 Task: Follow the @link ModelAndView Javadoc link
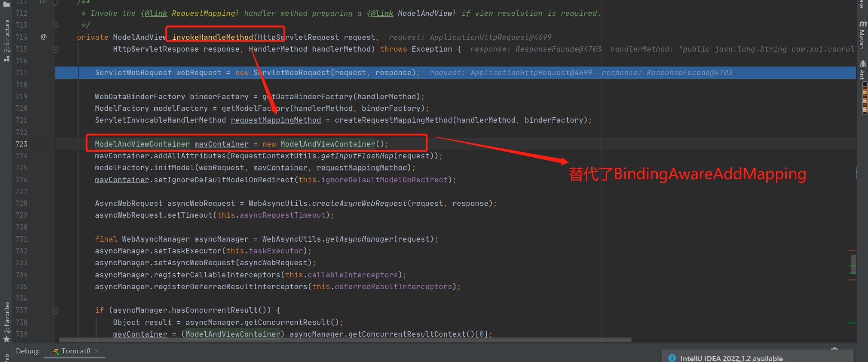tap(411, 14)
